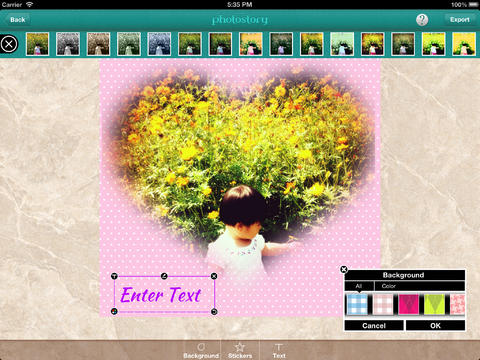Switch to the Color tab in Background panel
The height and width of the screenshot is (360, 480).
(x=389, y=286)
